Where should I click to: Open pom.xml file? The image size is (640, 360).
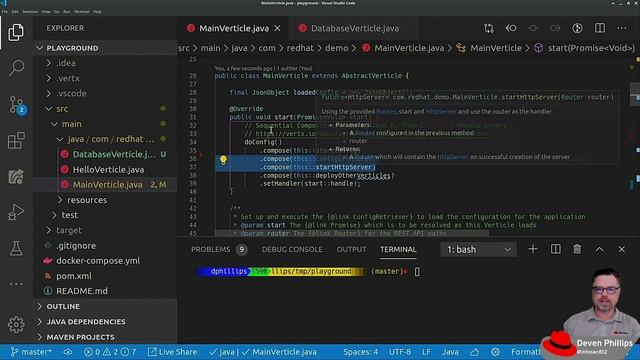point(74,276)
